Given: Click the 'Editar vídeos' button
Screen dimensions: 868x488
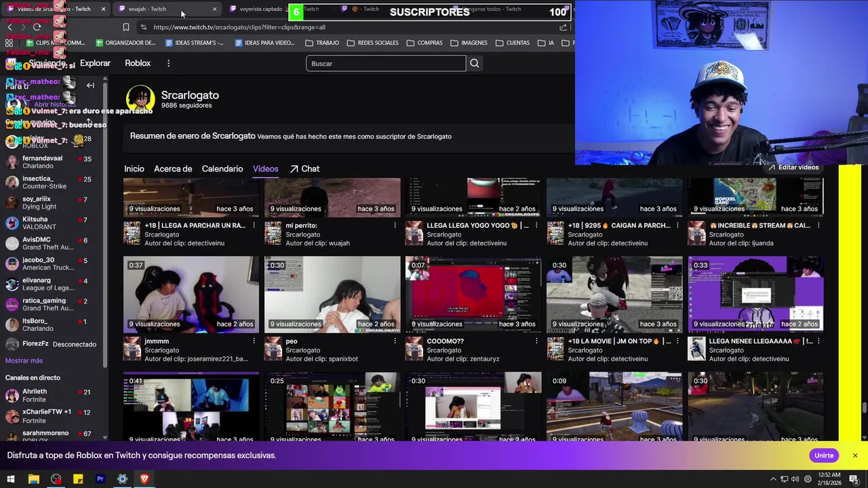Looking at the screenshot, I should [x=793, y=167].
